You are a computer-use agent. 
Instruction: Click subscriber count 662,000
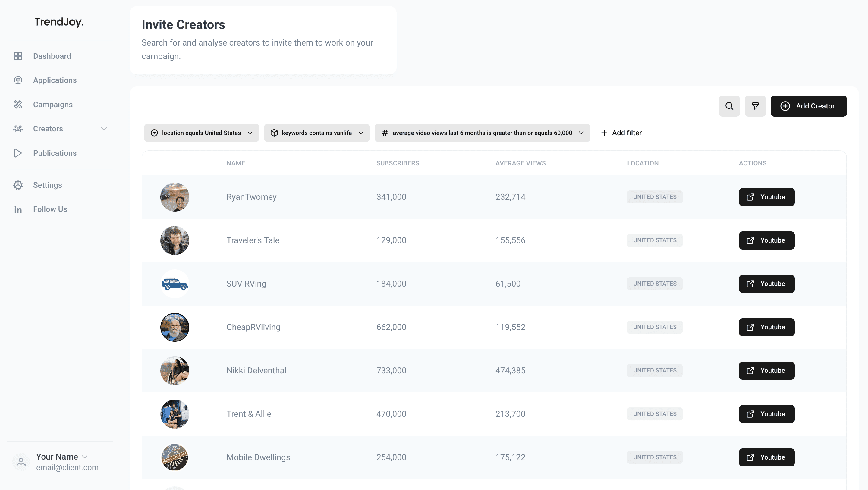tap(391, 327)
